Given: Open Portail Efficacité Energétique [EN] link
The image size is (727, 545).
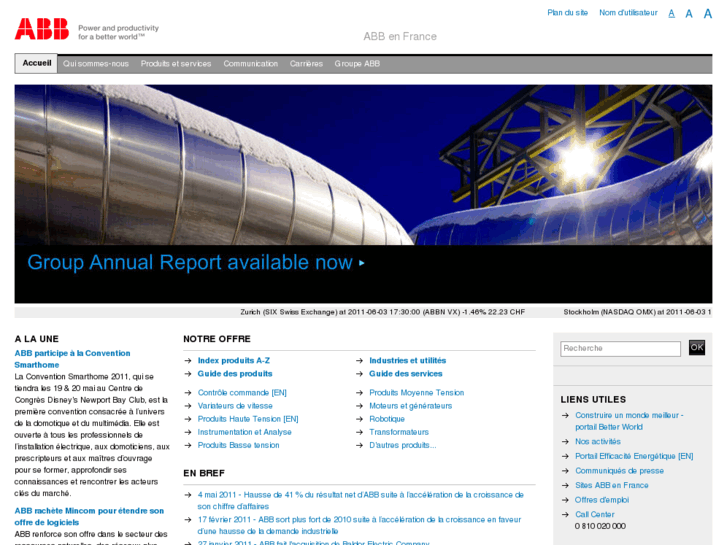Looking at the screenshot, I should [634, 456].
